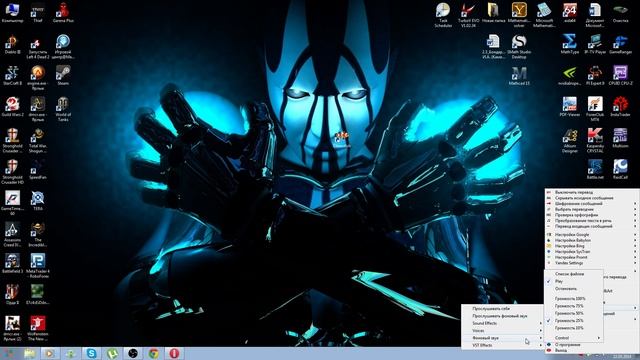The image size is (640, 360).
Task: Open Kaspersky CRYSTAL desktop shortcut
Action: tap(595, 140)
